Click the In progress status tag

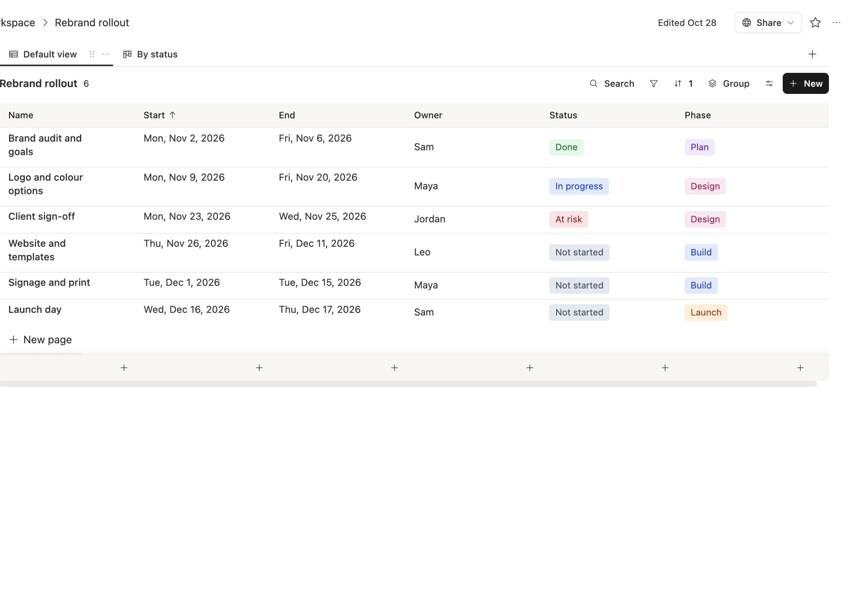coord(579,186)
